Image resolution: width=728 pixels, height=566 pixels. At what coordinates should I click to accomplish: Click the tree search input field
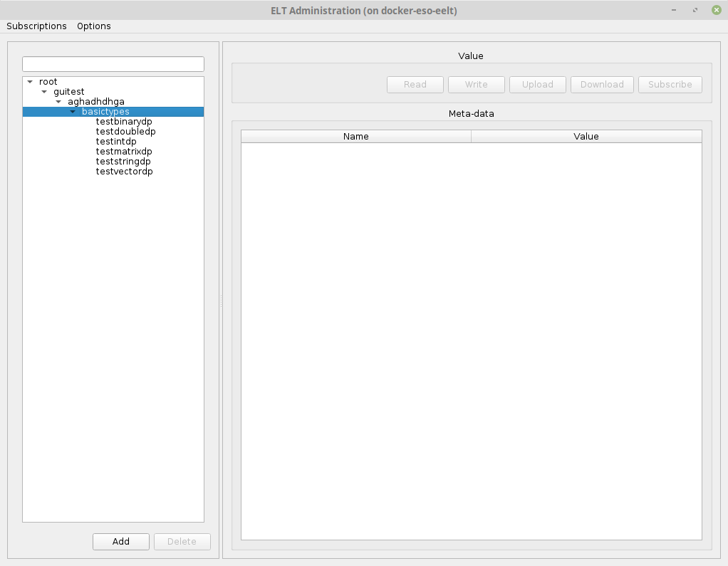(x=113, y=64)
